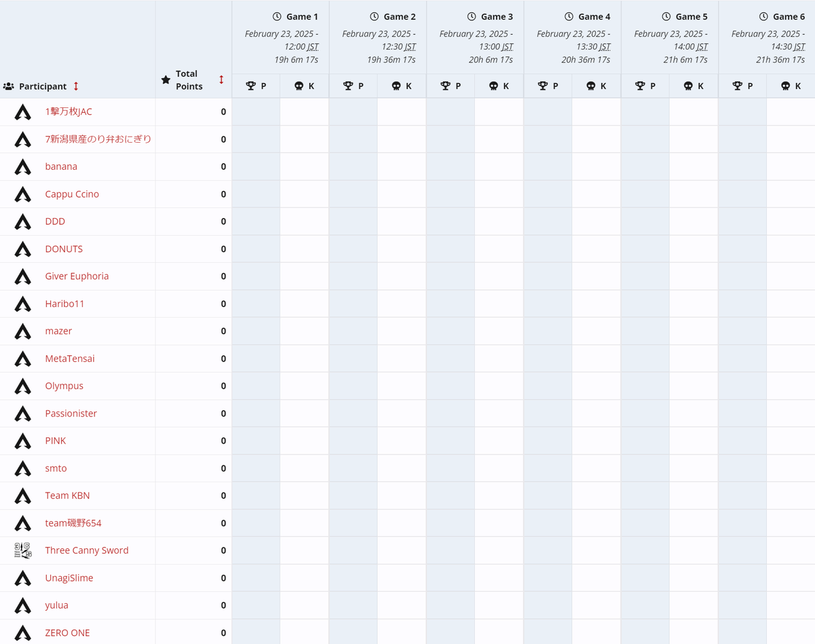Click the Total Points star icon
The image size is (815, 644).
coord(166,80)
